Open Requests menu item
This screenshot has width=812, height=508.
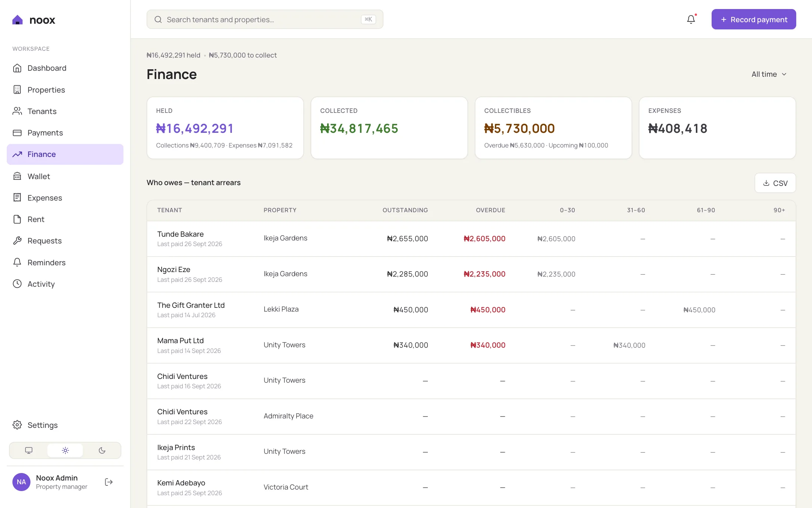coord(65,241)
